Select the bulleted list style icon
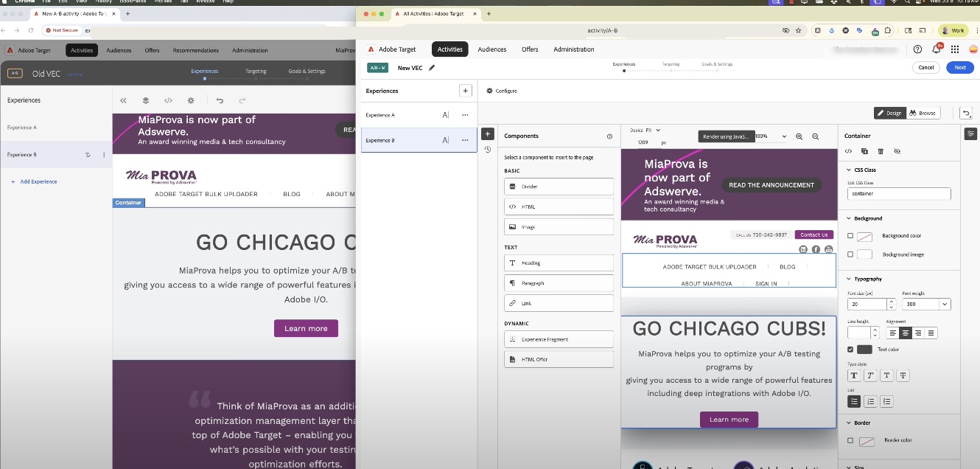Image resolution: width=980 pixels, height=469 pixels. pyautogui.click(x=854, y=401)
